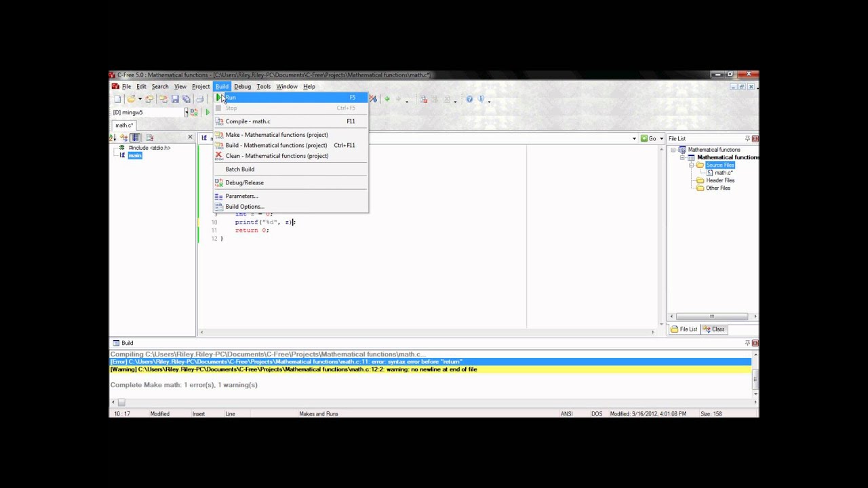Screen dimensions: 868x488
Task: Expand the Open file dropdown arrow
Action: [x=140, y=100]
